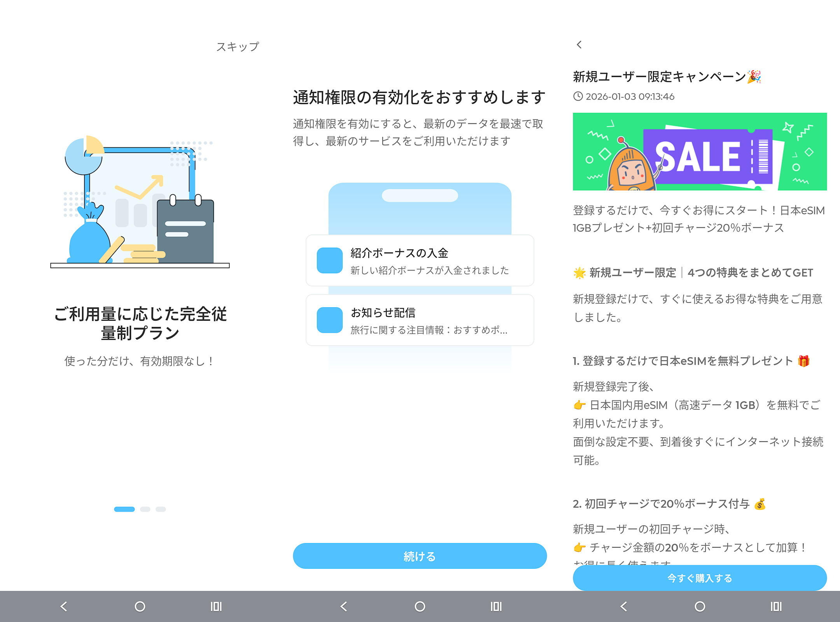Image resolution: width=840 pixels, height=622 pixels.
Task: Tap the clock icon beside the timestamp
Action: coord(578,96)
